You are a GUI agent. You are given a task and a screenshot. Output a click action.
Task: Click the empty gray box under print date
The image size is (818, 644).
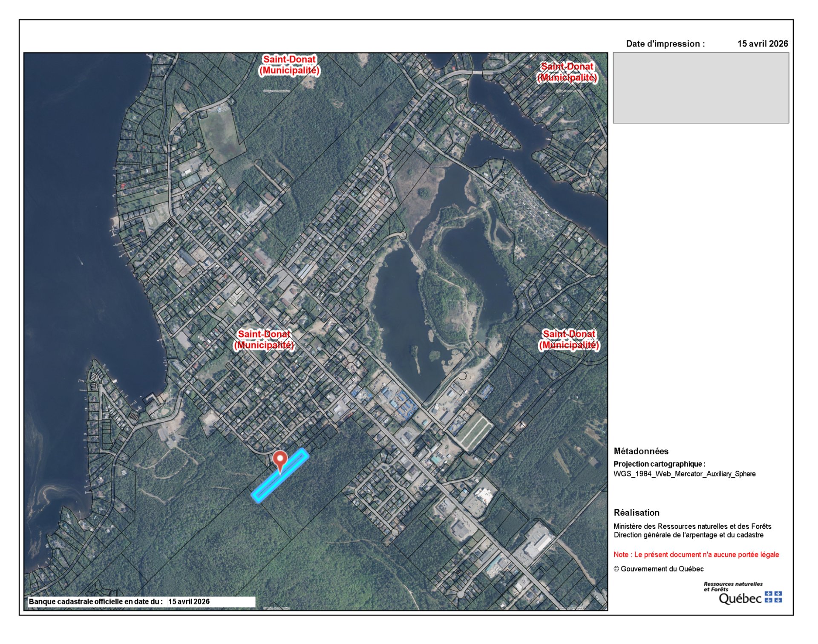coord(700,88)
